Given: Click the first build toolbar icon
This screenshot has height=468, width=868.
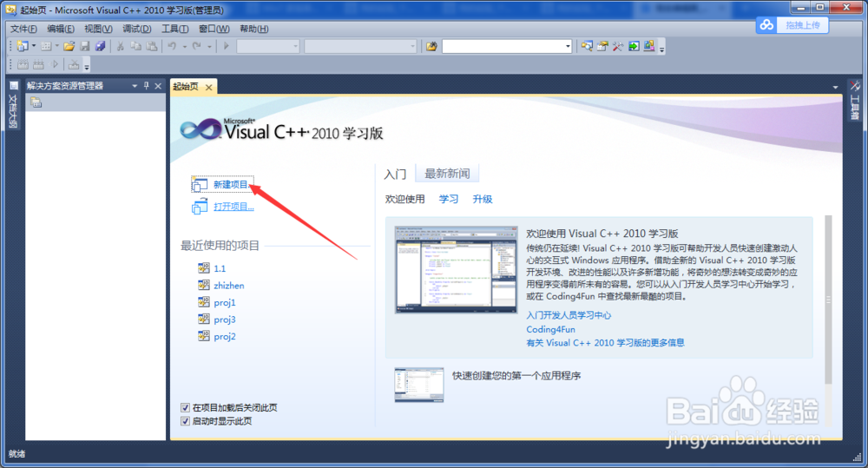Looking at the screenshot, I should pyautogui.click(x=23, y=65).
